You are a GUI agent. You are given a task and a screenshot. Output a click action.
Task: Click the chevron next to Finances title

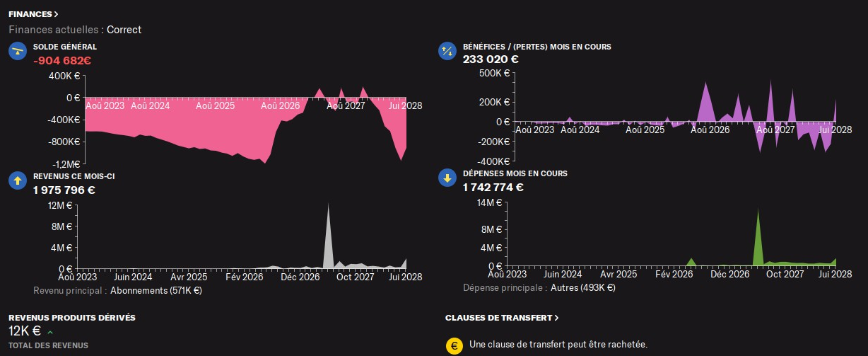click(56, 13)
